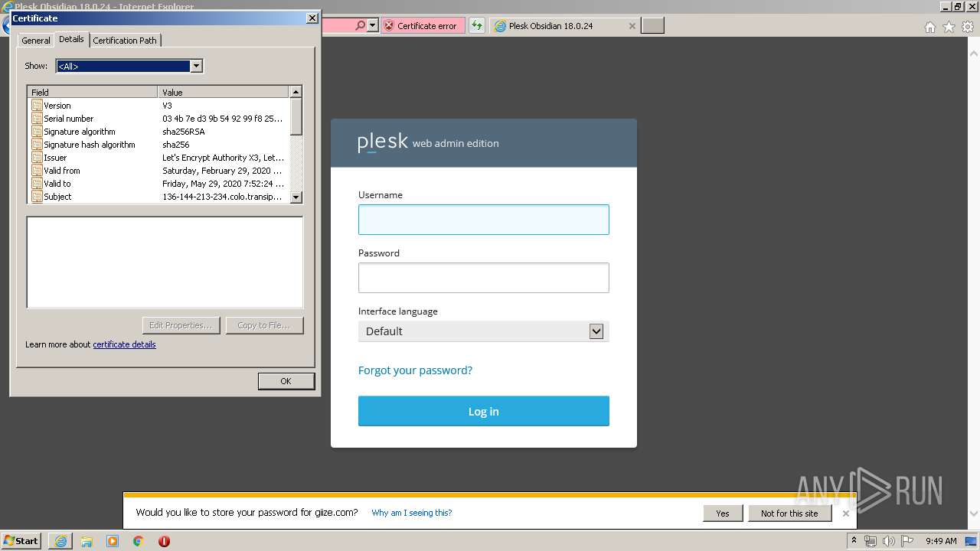The width and height of the screenshot is (980, 551).
Task: Click field list scroll up arrow
Action: click(x=296, y=92)
